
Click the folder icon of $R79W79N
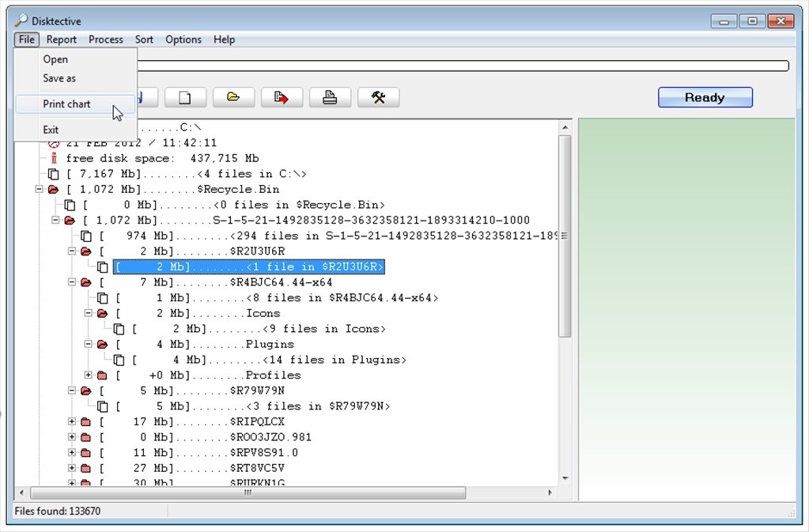click(86, 391)
